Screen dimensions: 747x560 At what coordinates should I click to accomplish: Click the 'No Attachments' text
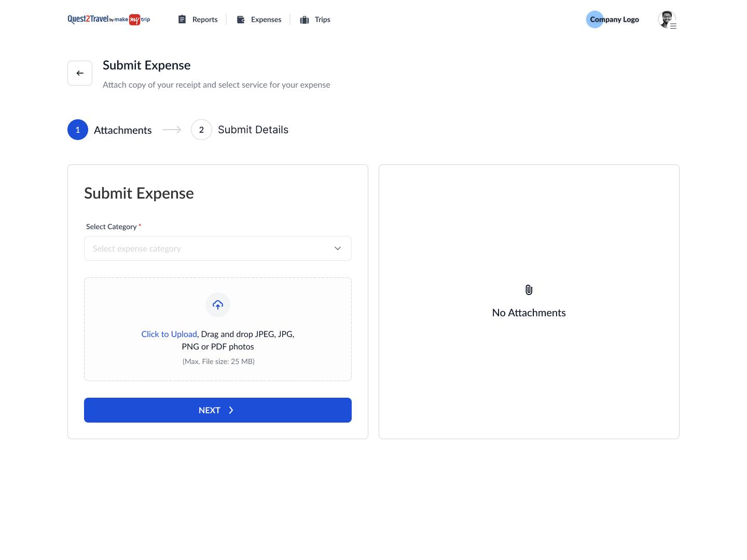529,313
